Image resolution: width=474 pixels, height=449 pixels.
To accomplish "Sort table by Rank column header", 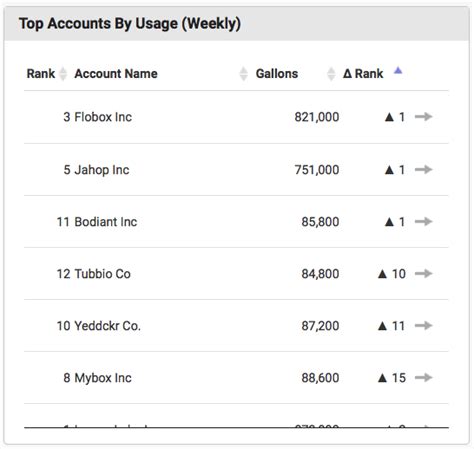I will pos(41,74).
